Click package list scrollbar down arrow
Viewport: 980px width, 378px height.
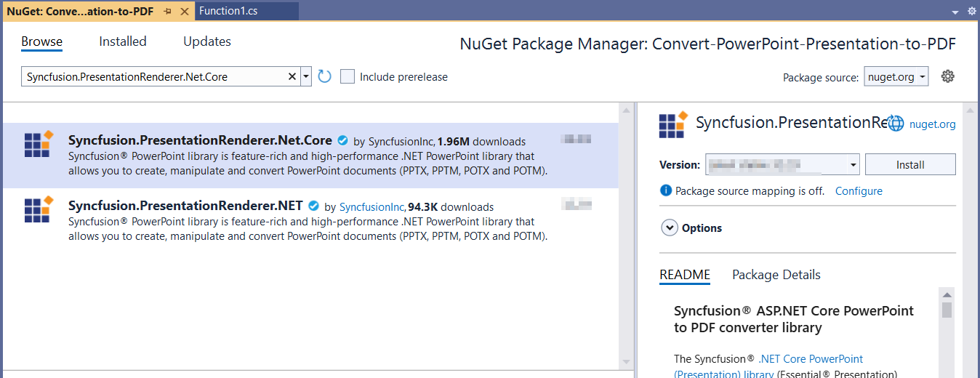click(626, 361)
